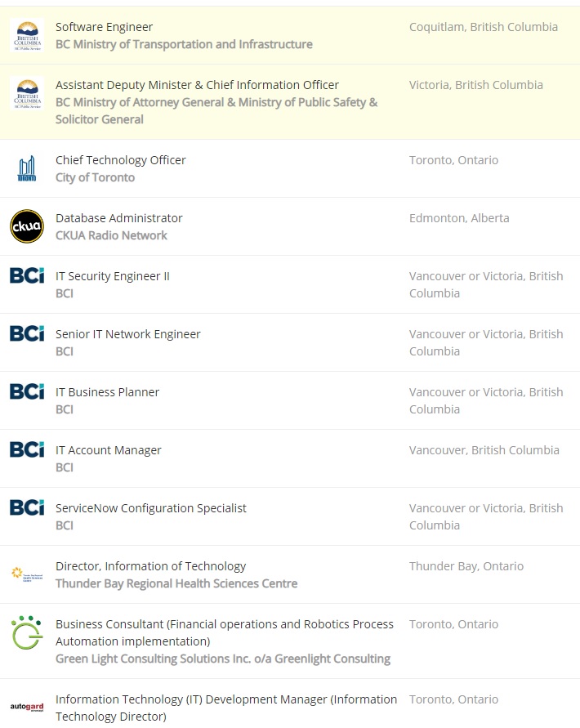Open the Chief Technology Officer listing
The height and width of the screenshot is (728, 580).
120,160
